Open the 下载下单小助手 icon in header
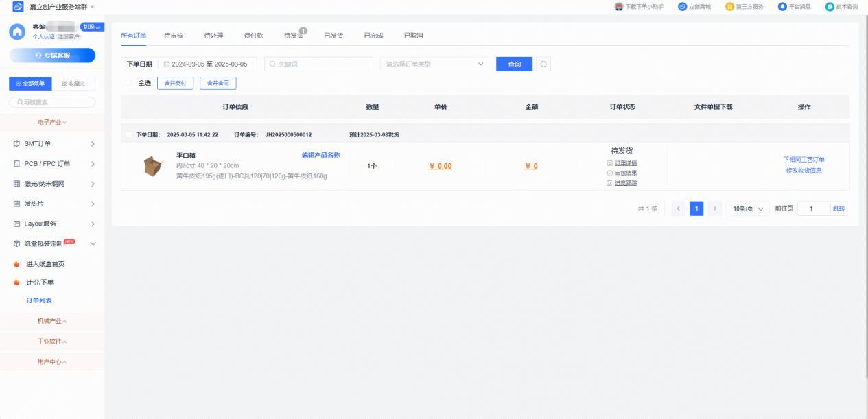The image size is (868, 419). [x=618, y=7]
